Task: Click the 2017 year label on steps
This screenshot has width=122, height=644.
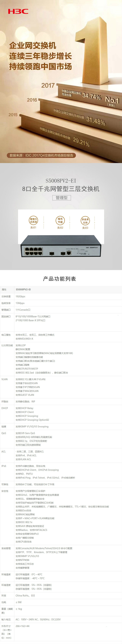Action: 48,85
